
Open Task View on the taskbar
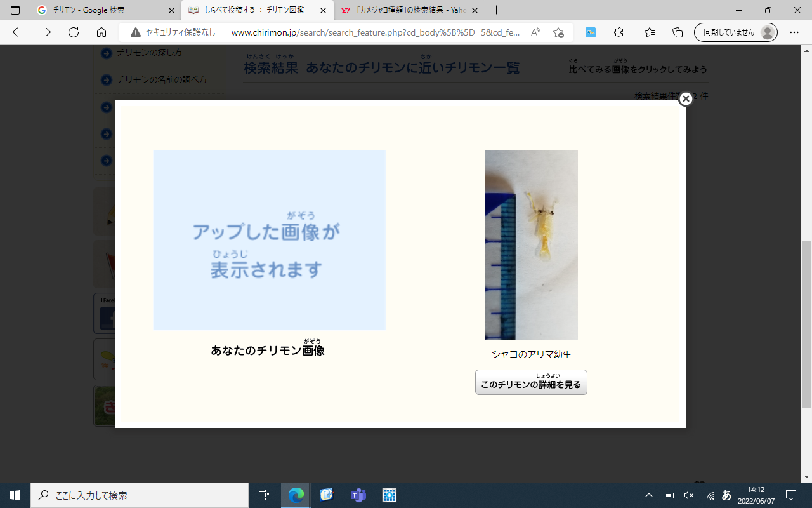[264, 495]
